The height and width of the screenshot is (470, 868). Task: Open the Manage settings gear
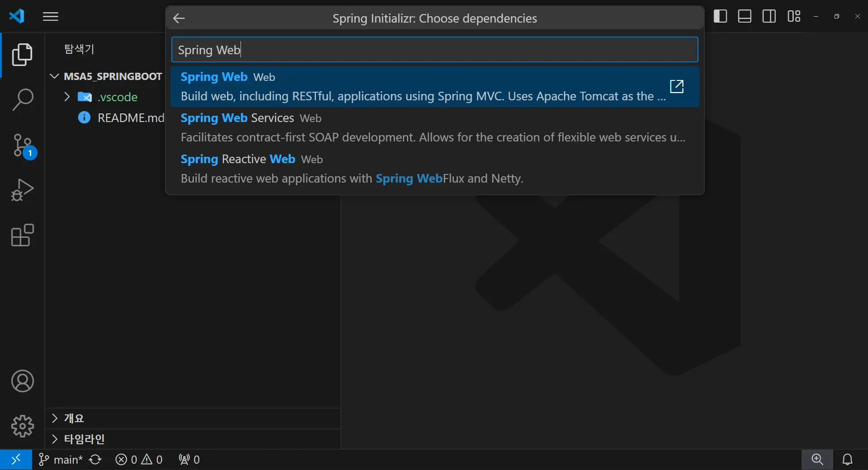tap(22, 426)
